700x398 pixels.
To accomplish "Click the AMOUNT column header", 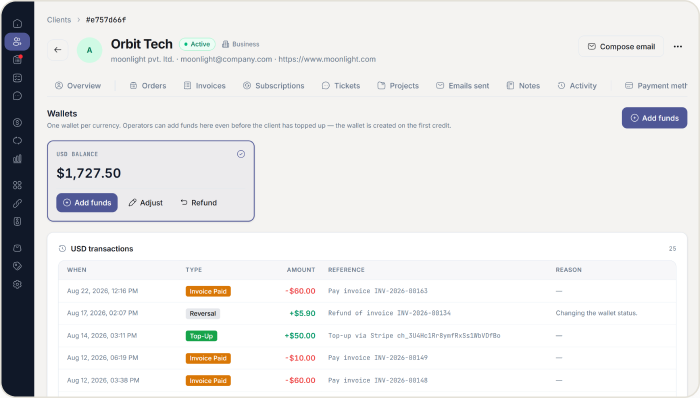I will point(301,270).
